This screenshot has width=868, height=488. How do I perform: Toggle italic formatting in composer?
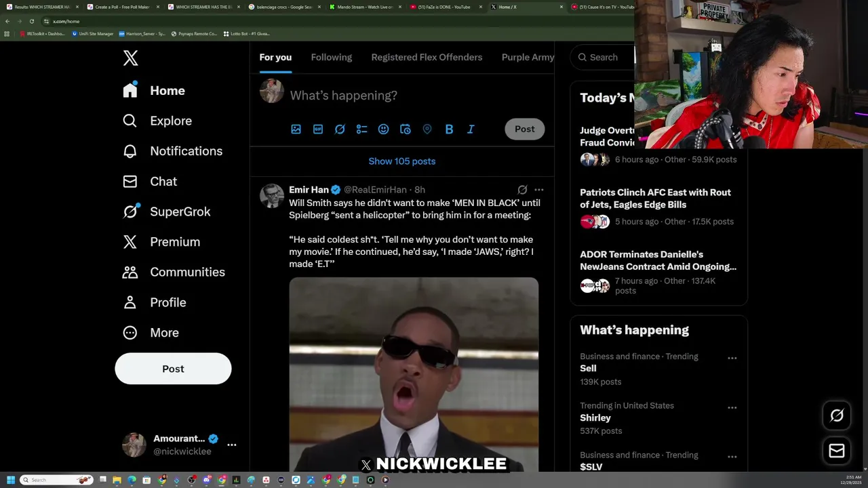[x=471, y=129]
